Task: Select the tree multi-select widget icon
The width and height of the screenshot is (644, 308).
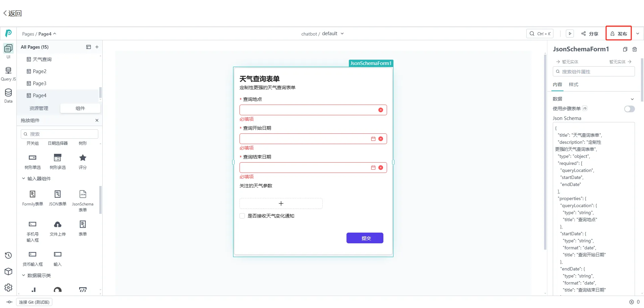Action: point(58,158)
